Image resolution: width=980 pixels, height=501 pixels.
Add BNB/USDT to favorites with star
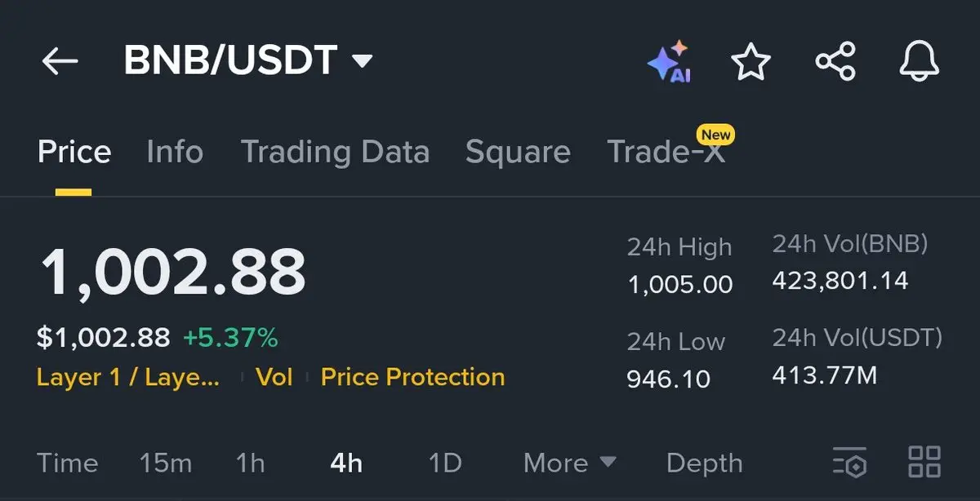tap(751, 62)
